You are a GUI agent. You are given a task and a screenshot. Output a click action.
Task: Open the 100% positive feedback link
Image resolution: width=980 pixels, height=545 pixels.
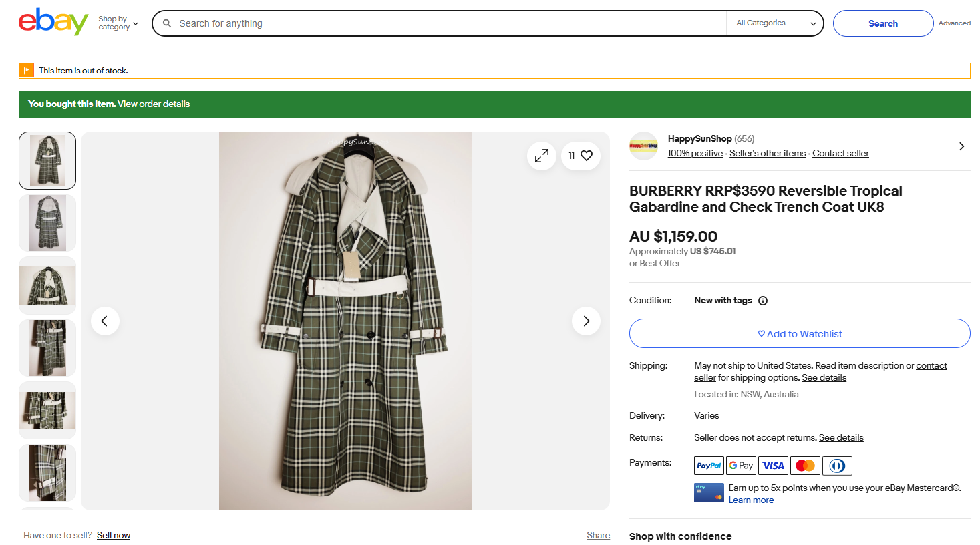pyautogui.click(x=695, y=154)
